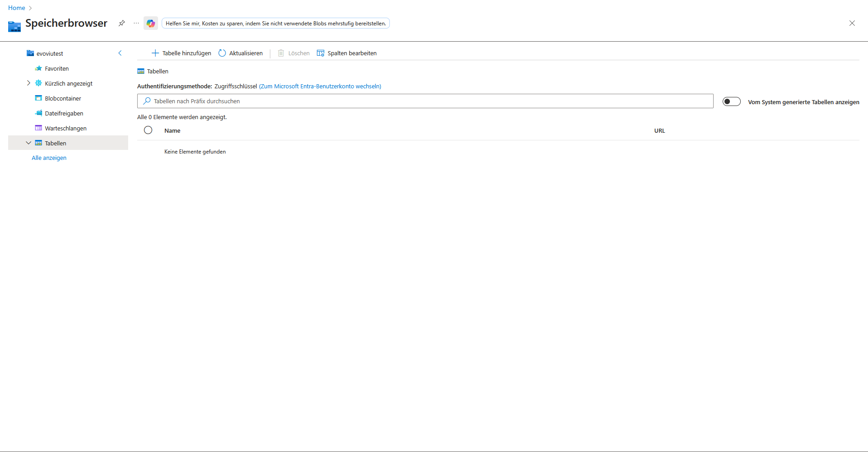Collapse the Tabellen tree node chevron

click(x=29, y=143)
